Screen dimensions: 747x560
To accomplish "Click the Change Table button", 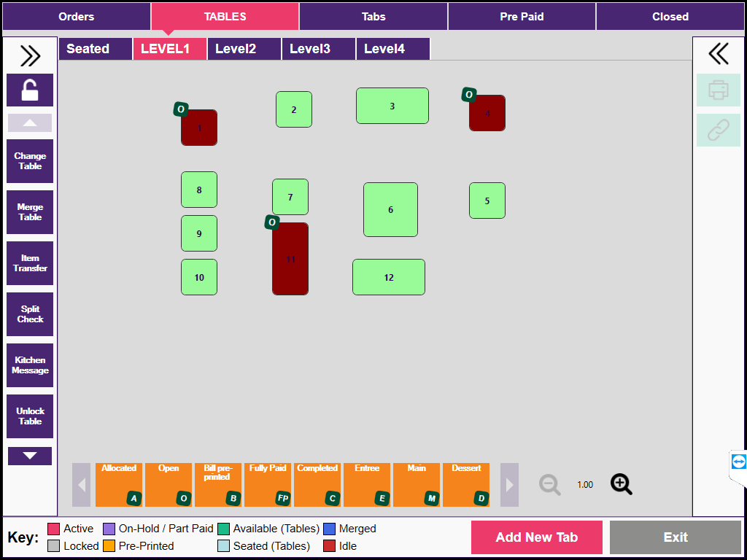I will (30, 161).
